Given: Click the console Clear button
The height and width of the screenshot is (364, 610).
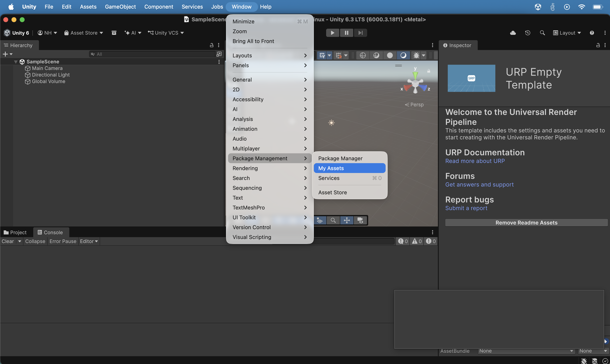Looking at the screenshot, I should pos(8,241).
